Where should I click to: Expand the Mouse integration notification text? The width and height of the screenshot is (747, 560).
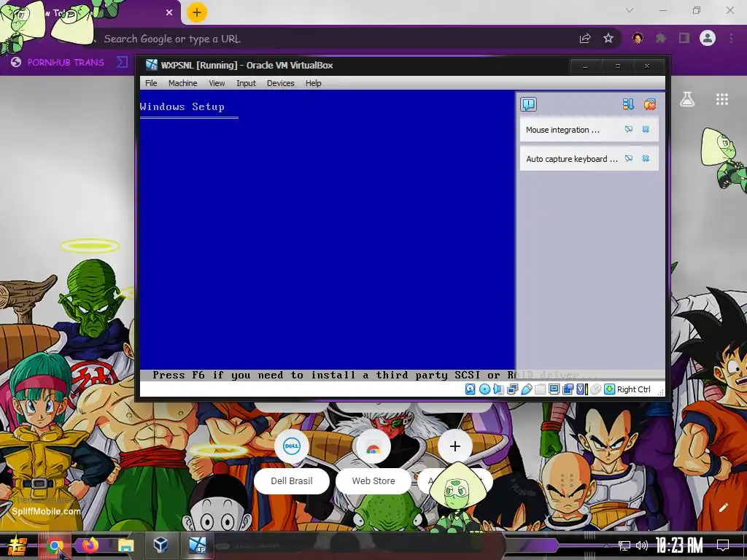point(562,130)
